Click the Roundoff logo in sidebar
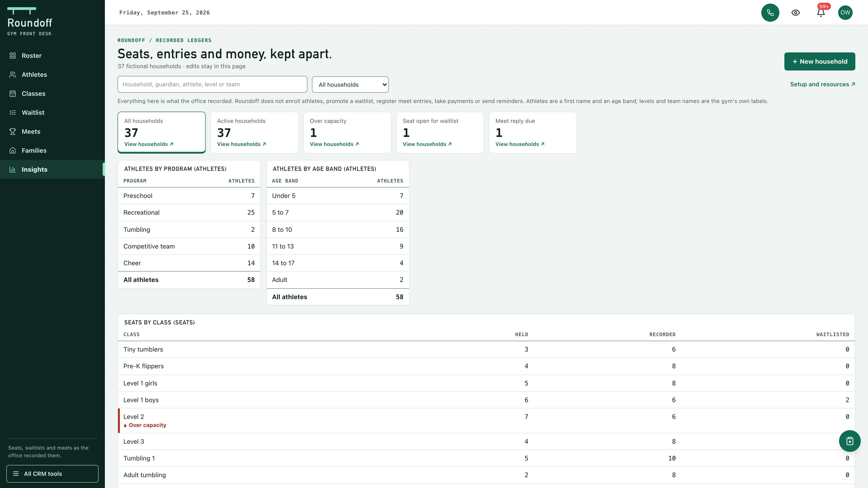This screenshot has width=868, height=488. 30,21
